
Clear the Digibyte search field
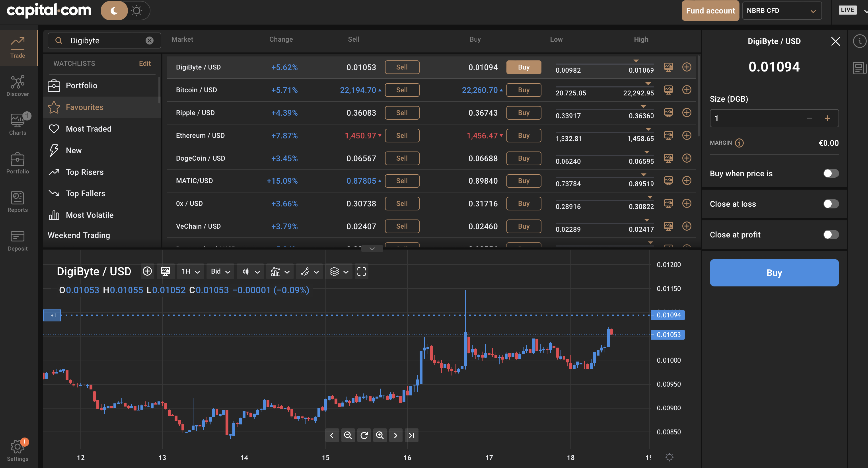click(x=150, y=41)
